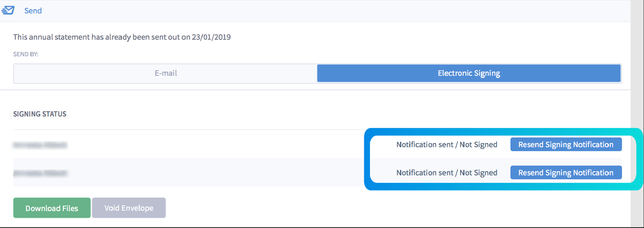This screenshot has height=228, width=644.
Task: Click the 23/01/2019 sent date text
Action: [211, 37]
